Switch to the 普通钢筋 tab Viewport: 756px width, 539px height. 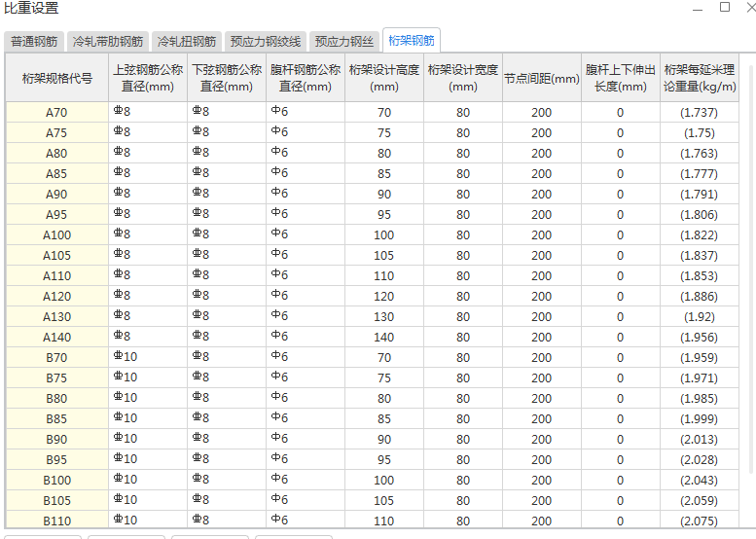coord(34,42)
